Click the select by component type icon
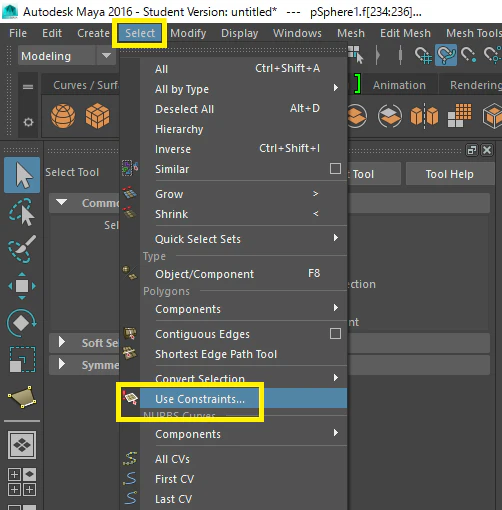 pyautogui.click(x=356, y=55)
